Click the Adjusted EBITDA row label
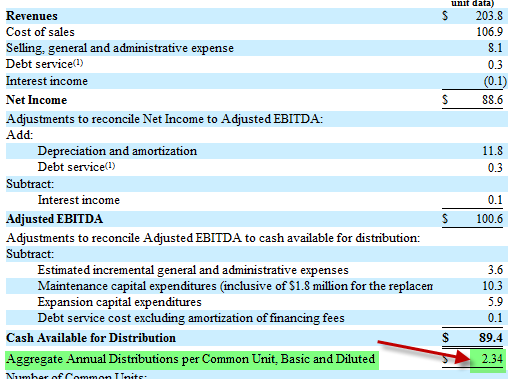This screenshot has height=379, width=508. tap(54, 219)
